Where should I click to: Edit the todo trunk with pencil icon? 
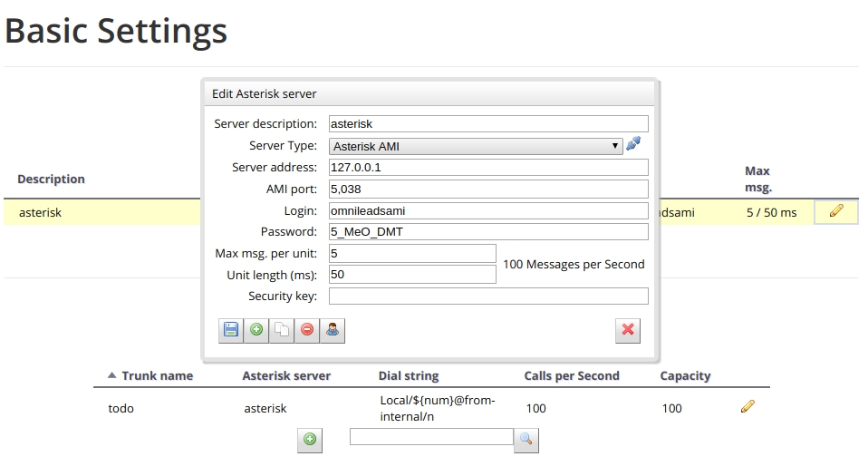[747, 407]
